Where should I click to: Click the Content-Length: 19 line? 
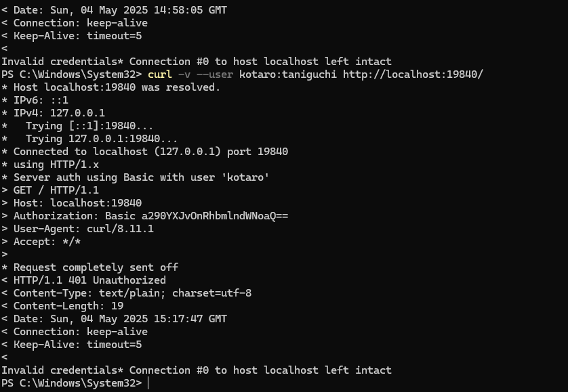[x=62, y=306]
